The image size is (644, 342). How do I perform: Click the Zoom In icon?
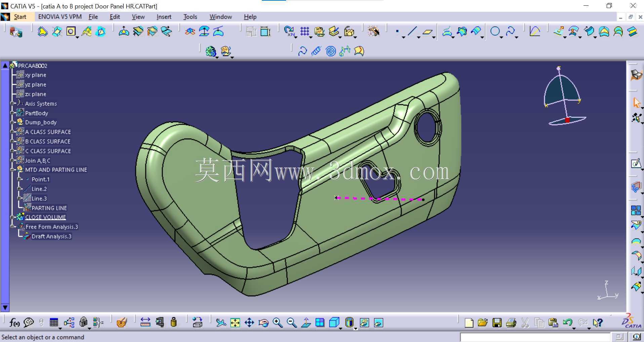[278, 323]
